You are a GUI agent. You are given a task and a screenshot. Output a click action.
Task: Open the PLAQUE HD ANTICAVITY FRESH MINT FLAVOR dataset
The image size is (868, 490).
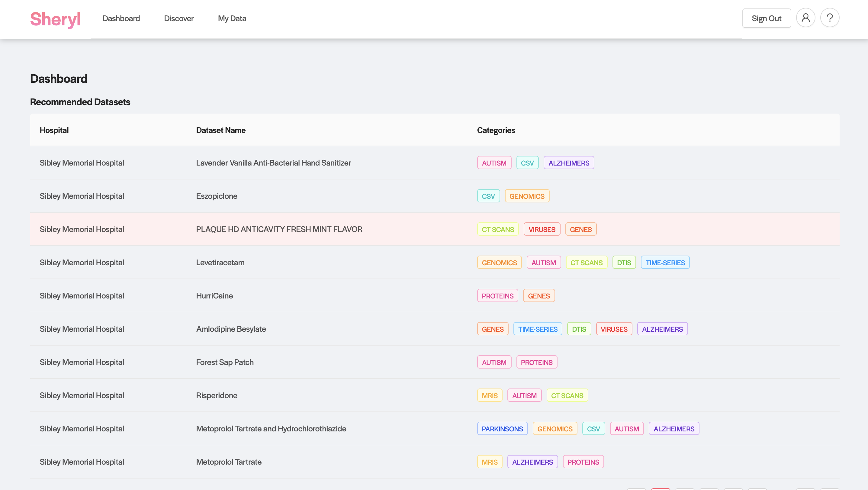[279, 229]
